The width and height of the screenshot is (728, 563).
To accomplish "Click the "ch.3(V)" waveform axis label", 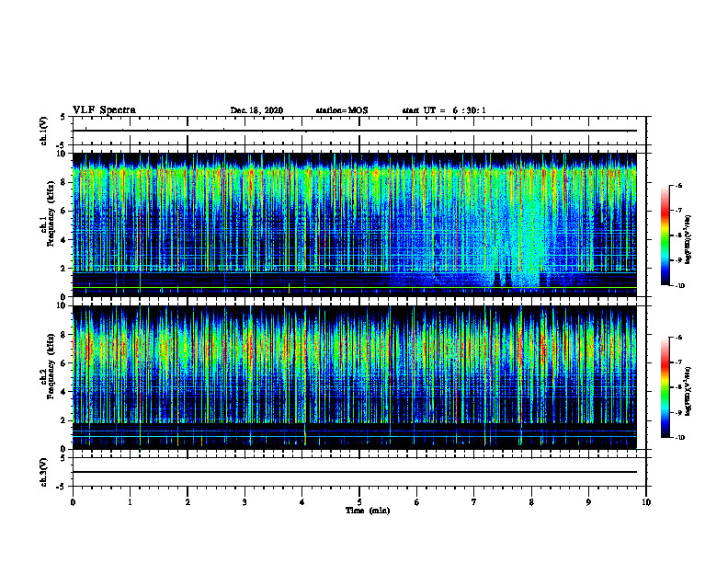I will pyautogui.click(x=43, y=472).
